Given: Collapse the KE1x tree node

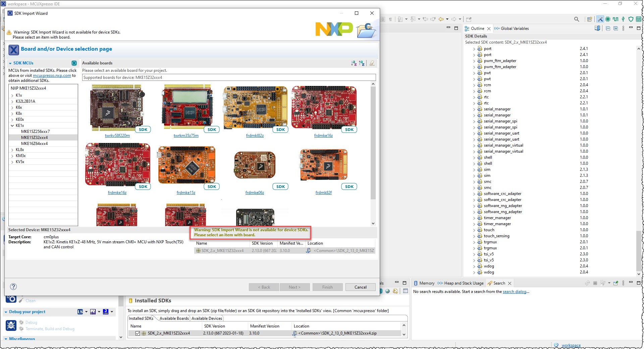Looking at the screenshot, I should click(13, 125).
